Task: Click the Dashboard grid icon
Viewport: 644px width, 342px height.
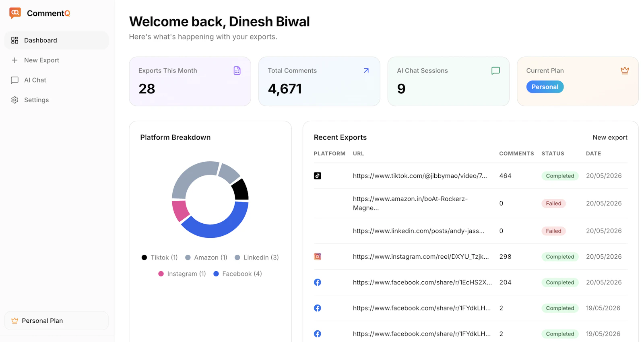Action: point(15,40)
